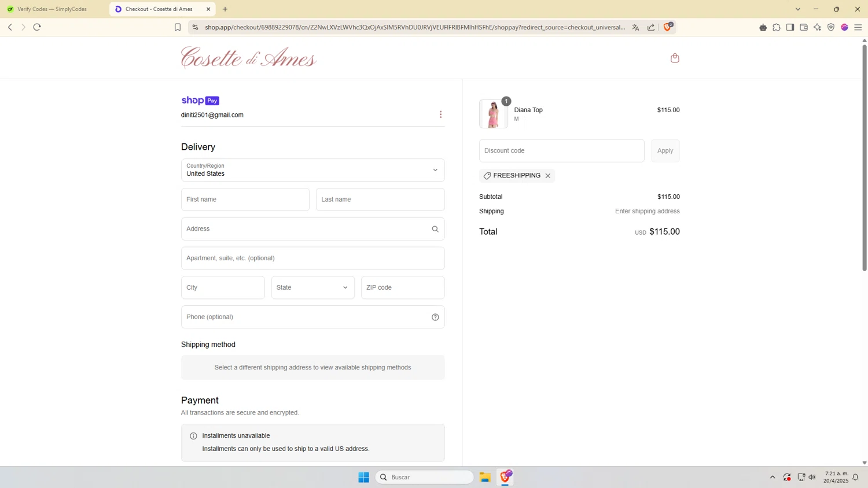Open the State dropdown
This screenshot has height=488, width=868.
coord(312,287)
